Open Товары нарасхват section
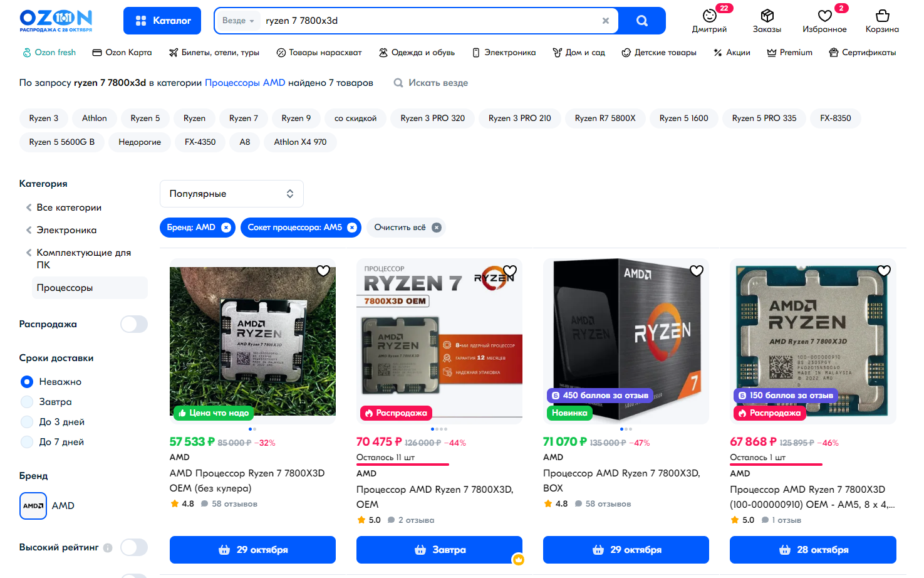The image size is (924, 578). [x=319, y=53]
